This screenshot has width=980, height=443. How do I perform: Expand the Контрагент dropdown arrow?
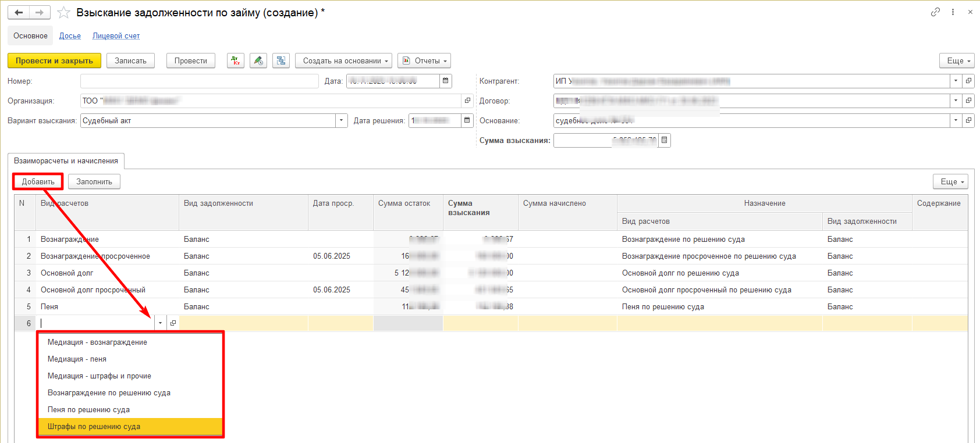tap(956, 81)
